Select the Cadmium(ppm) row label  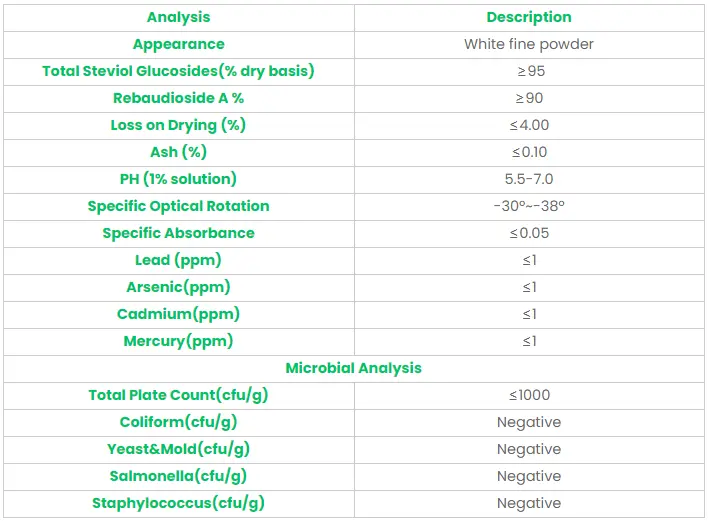(x=178, y=314)
